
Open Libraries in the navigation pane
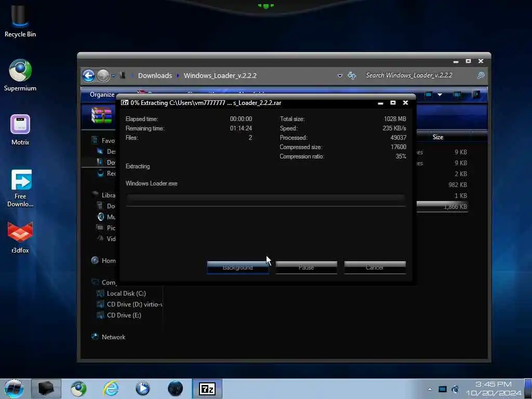(108, 195)
